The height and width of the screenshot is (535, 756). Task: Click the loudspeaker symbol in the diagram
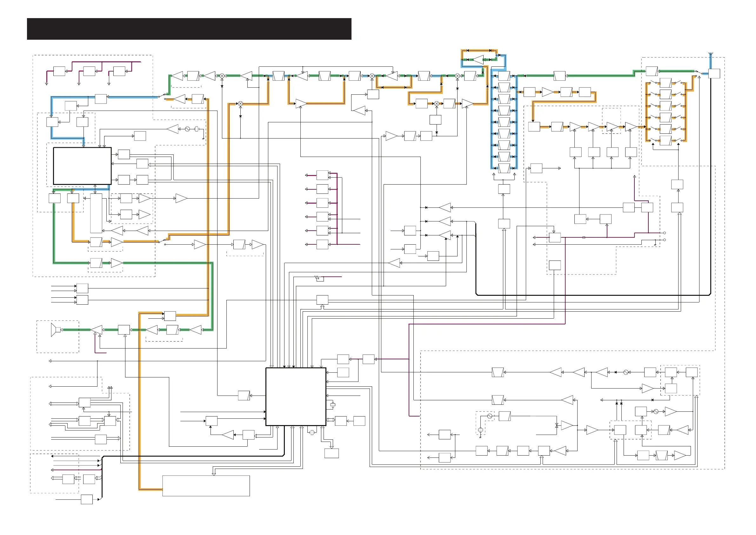56,330
